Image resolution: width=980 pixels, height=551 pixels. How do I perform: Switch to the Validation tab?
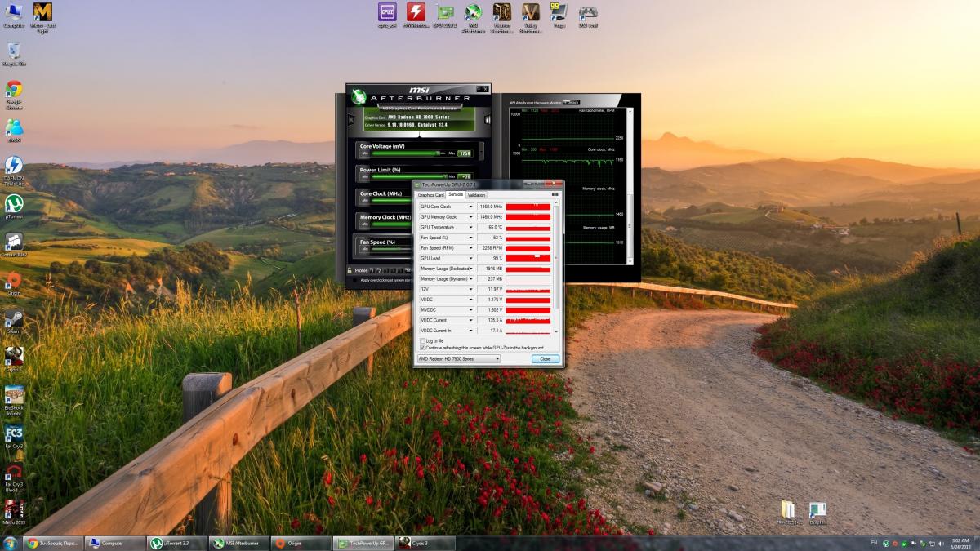[x=476, y=195]
